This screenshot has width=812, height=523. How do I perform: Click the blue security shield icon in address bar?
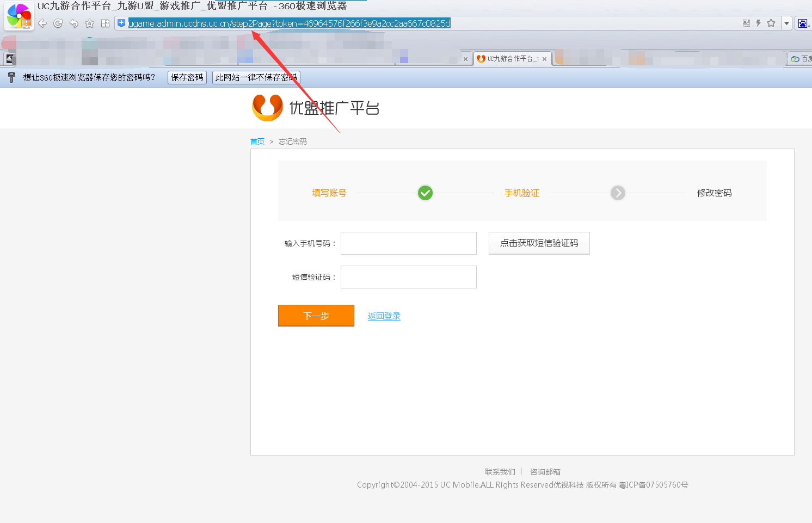tap(121, 23)
